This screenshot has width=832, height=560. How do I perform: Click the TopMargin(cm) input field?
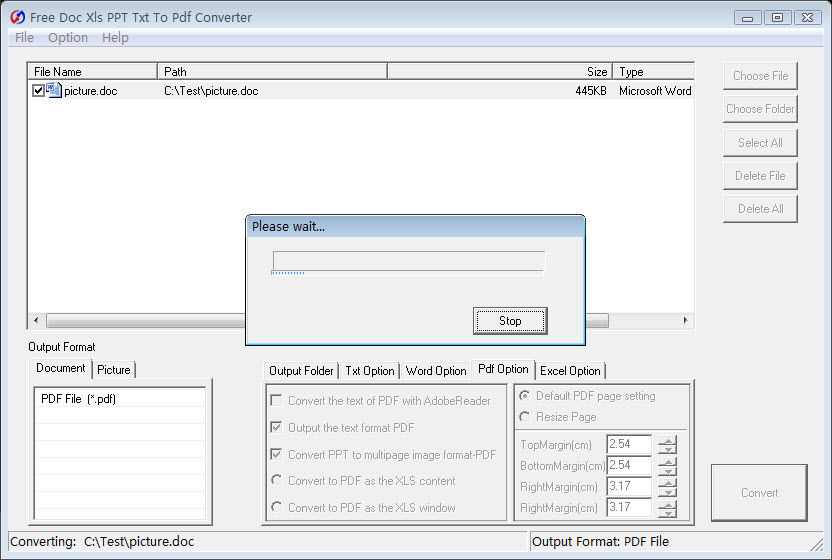[x=629, y=444]
